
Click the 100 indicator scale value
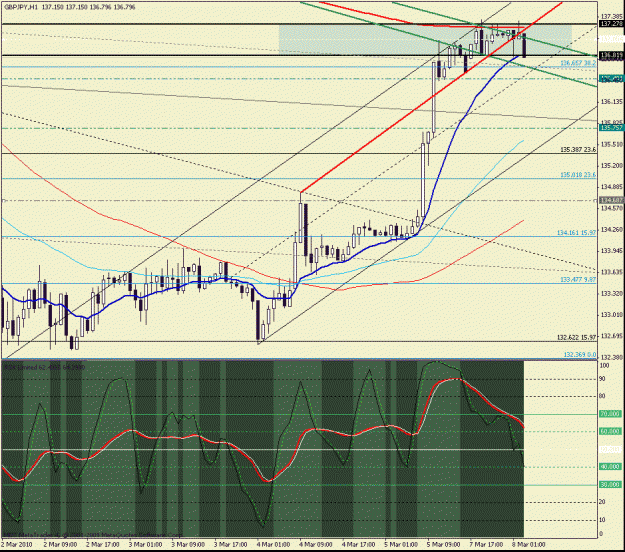pos(604,365)
